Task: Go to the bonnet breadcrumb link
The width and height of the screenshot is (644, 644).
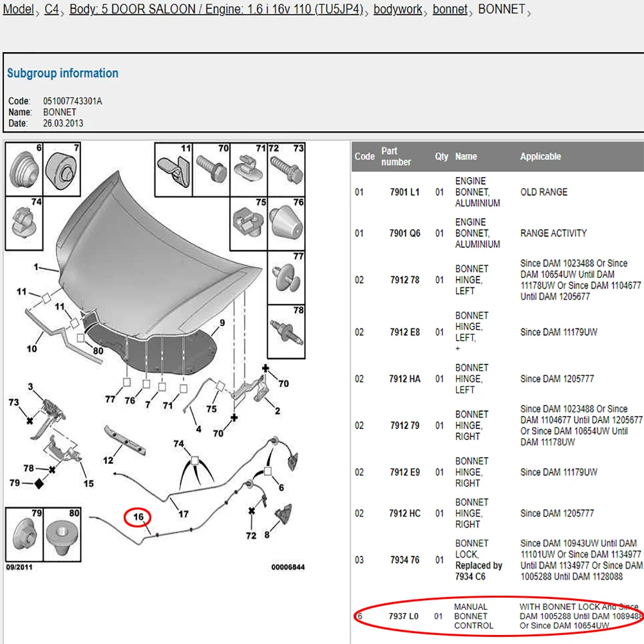Action: [450, 9]
